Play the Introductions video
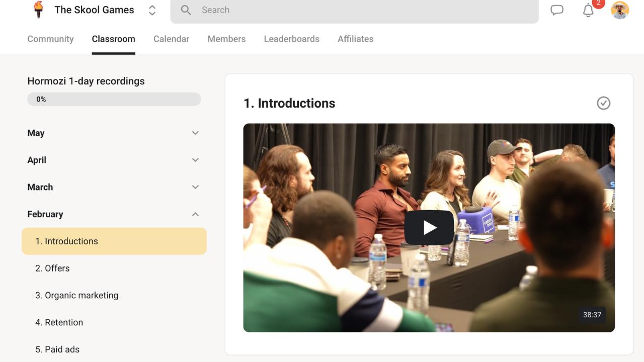The height and width of the screenshot is (362, 644). pos(429,228)
